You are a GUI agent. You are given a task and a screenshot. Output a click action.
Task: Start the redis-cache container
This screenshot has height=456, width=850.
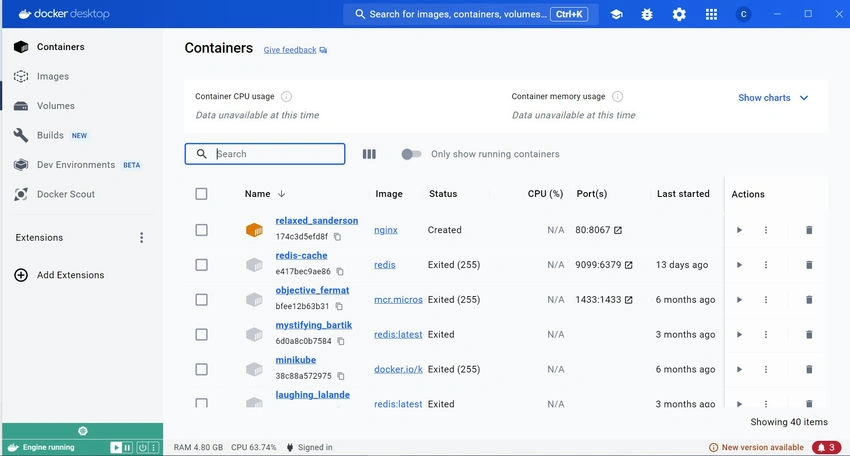739,265
